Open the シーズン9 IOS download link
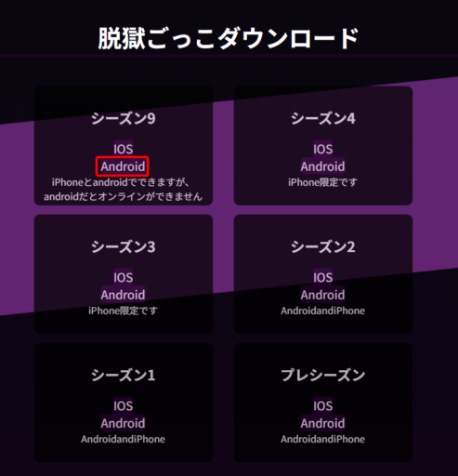 (123, 149)
